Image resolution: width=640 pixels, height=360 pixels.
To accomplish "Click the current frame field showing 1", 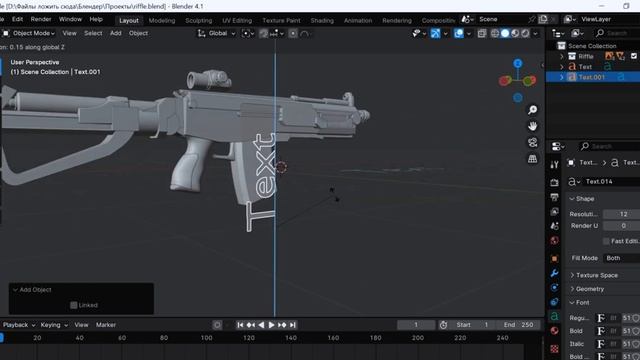I will pos(416,325).
